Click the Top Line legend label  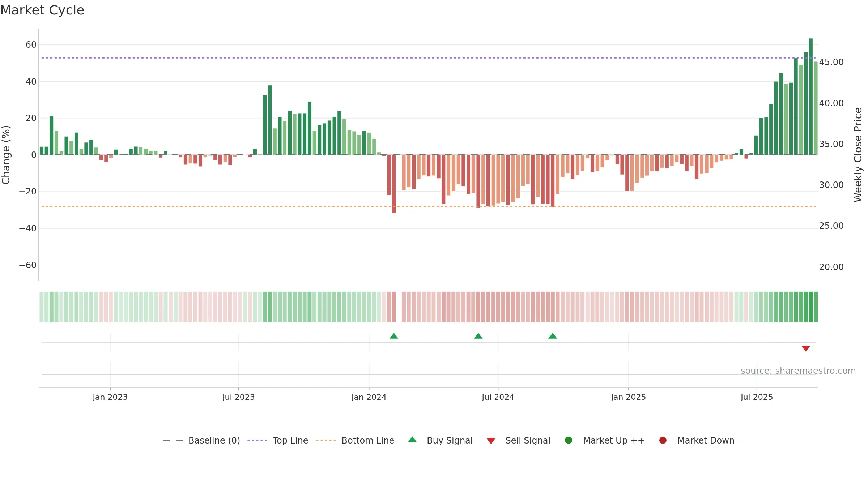290,441
